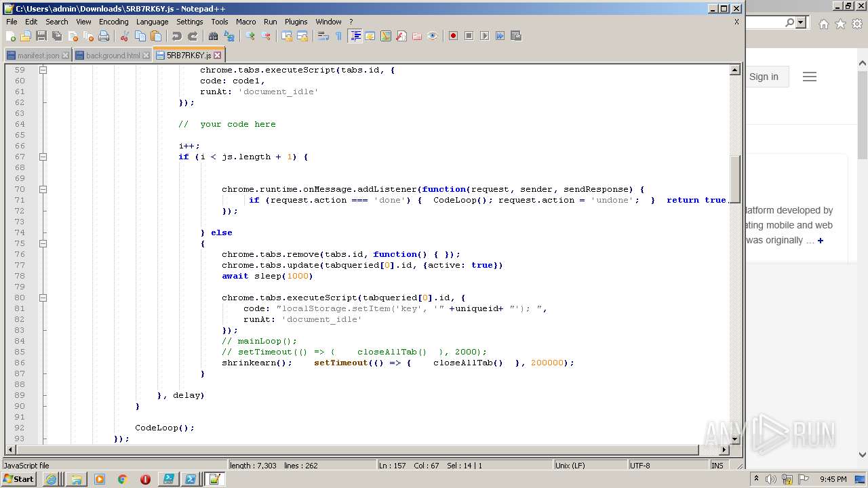
Task: Open the user defined language dialog
Action: point(370,36)
